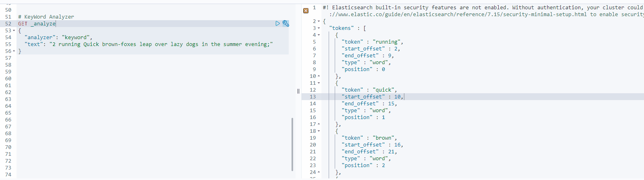Image resolution: width=644 pixels, height=180 pixels.
Task: Click the "token" : "brown" line
Action: 369,138
